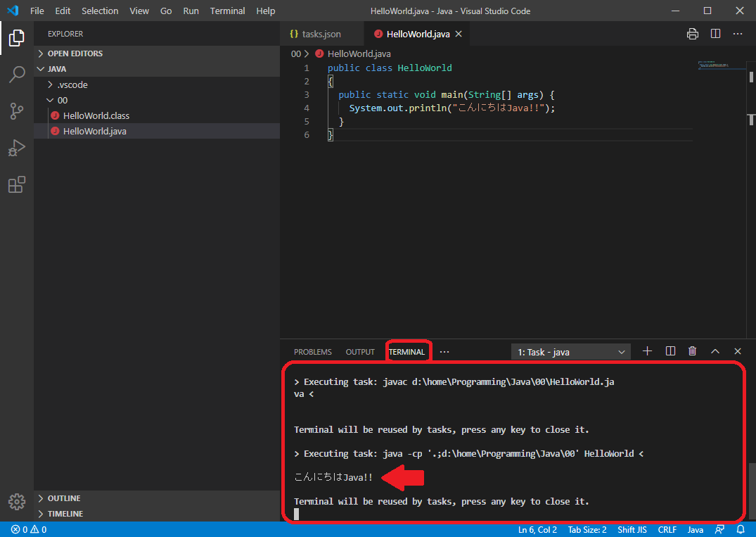Open the Terminal menu
The width and height of the screenshot is (756, 537).
227,11
